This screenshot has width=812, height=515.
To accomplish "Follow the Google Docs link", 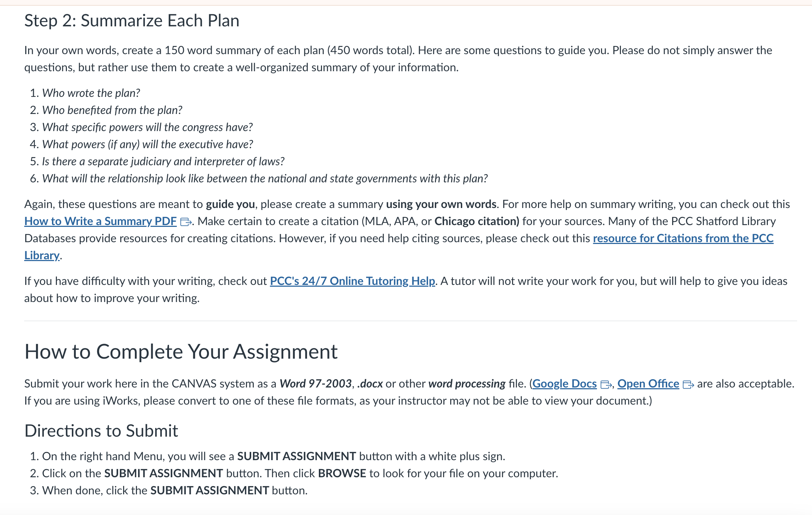I will [x=564, y=384].
